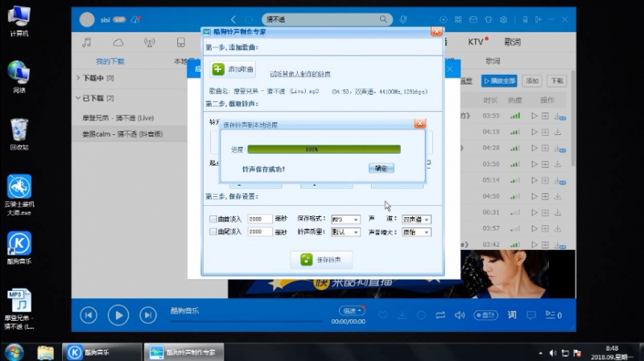Show lyrics with the lyrics icon

[x=512, y=315]
